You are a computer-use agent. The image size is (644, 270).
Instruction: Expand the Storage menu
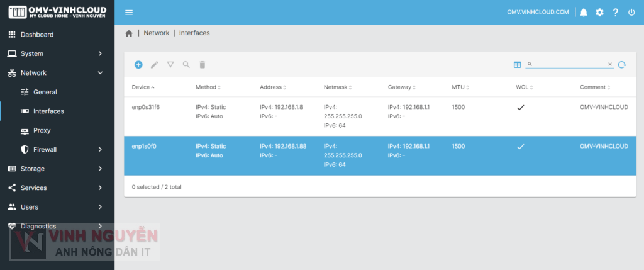click(57, 169)
